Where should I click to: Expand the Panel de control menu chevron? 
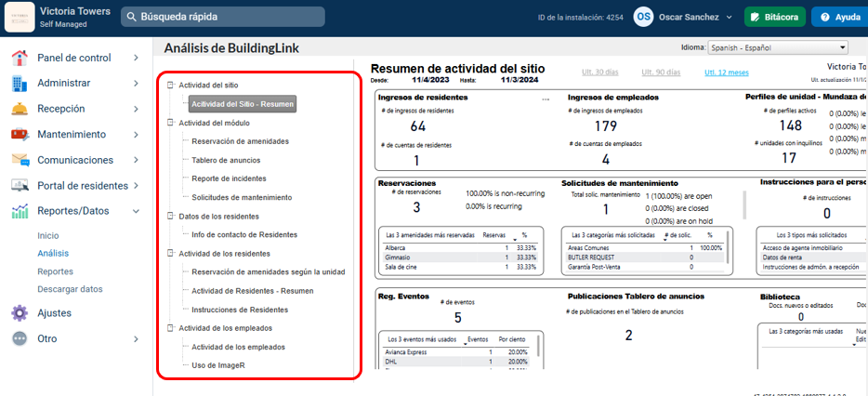pyautogui.click(x=137, y=58)
